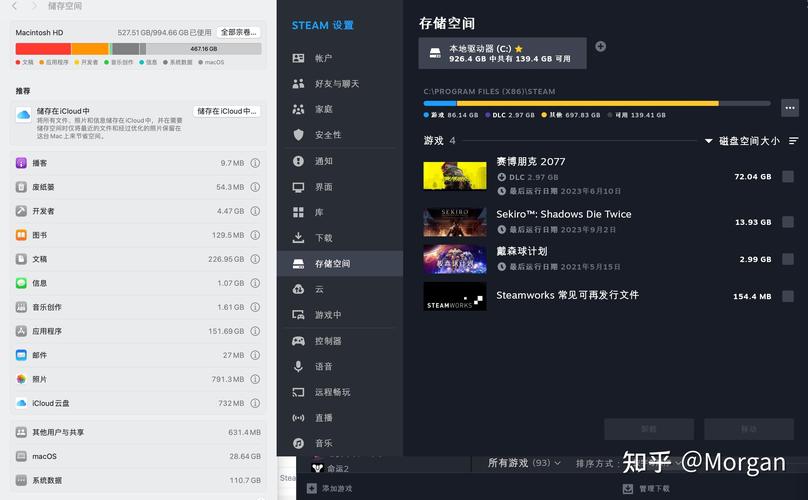808x500 pixels.
Task: Select the 其他用户与共享 row
Action: [138, 432]
